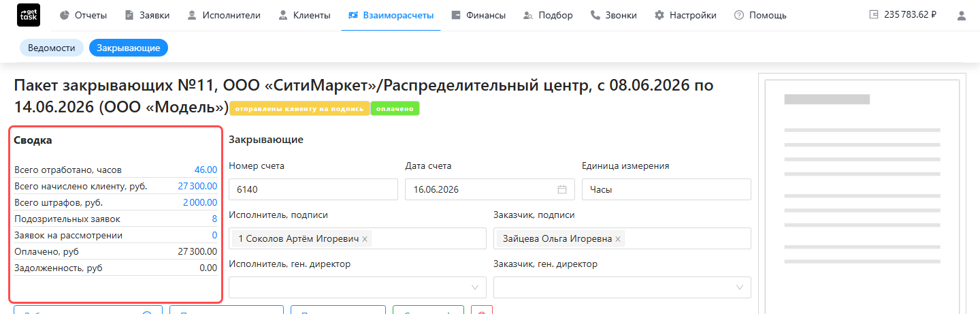
Task: Open Настройки
Action: [685, 15]
